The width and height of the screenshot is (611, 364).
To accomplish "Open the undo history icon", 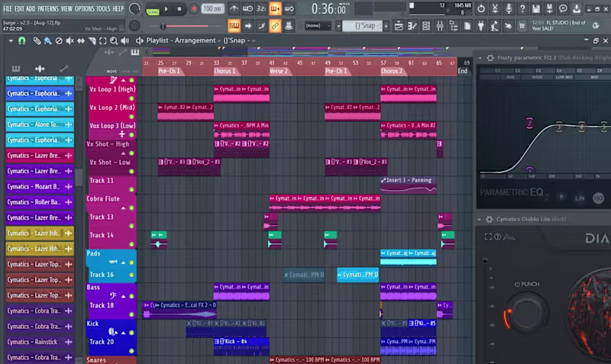I will pos(481,8).
